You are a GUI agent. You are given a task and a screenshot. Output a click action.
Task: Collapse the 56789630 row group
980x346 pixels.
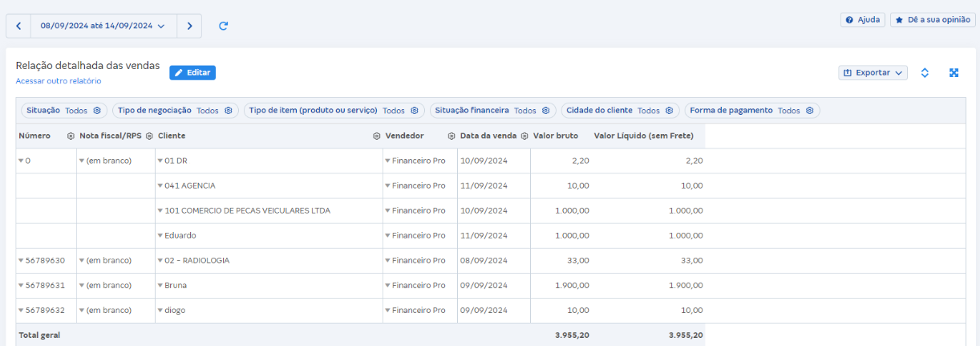click(21, 261)
